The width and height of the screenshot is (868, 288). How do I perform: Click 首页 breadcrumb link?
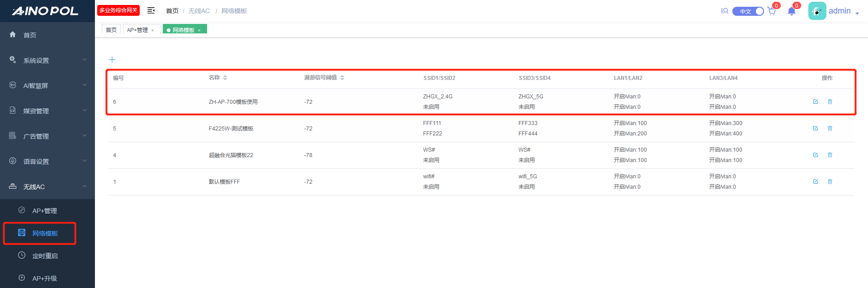tap(172, 11)
